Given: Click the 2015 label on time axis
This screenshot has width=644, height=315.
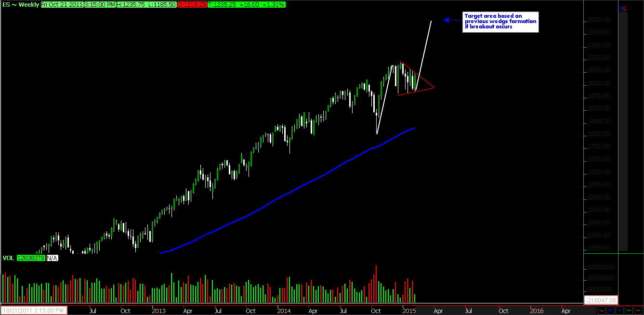Looking at the screenshot, I should click(409, 311).
